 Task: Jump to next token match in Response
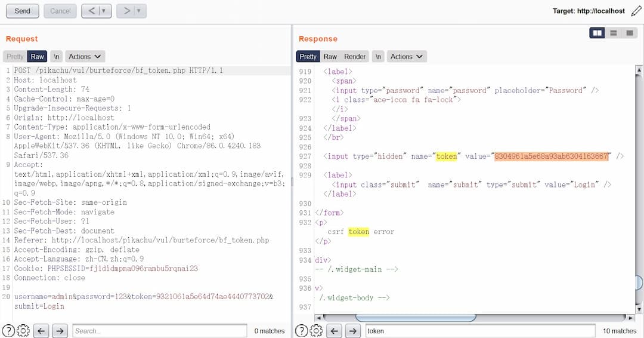pyautogui.click(x=353, y=331)
